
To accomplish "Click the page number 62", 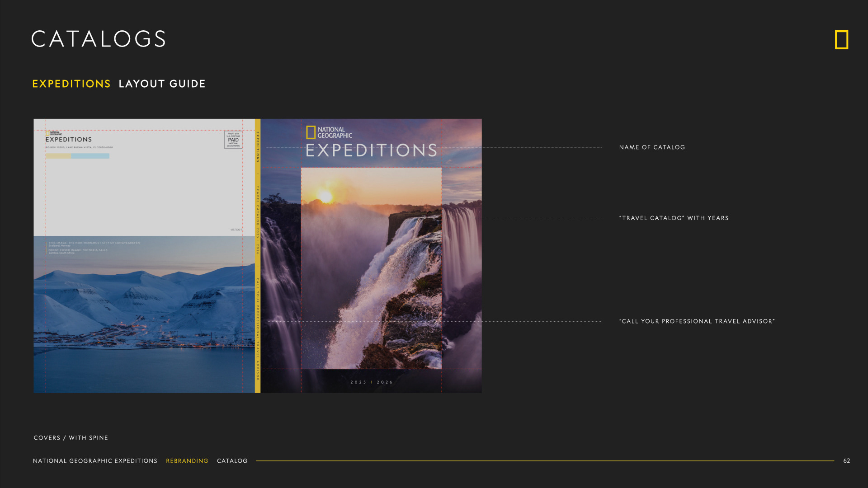I will pyautogui.click(x=846, y=461).
